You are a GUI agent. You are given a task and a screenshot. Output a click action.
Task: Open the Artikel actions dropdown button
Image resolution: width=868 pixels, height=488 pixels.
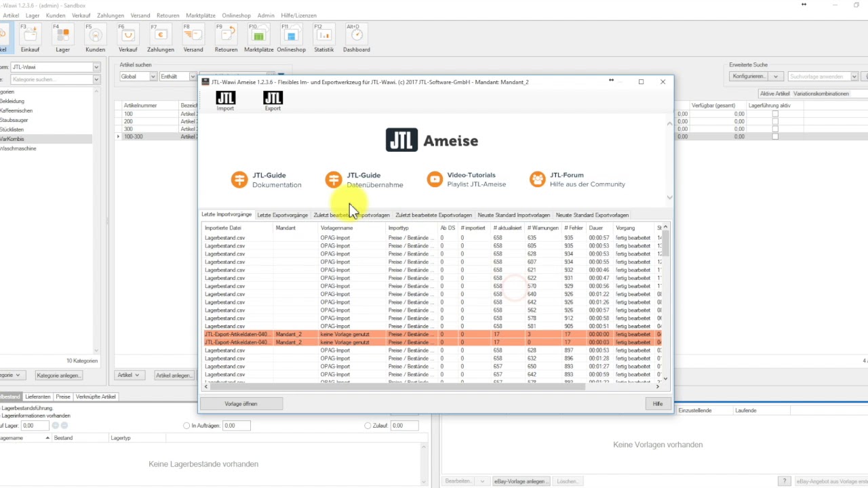[128, 375]
